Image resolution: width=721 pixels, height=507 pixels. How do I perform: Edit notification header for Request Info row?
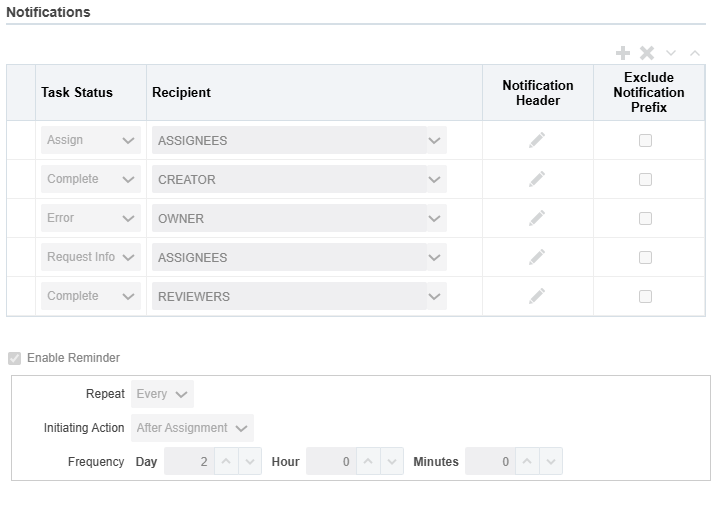pos(537,257)
